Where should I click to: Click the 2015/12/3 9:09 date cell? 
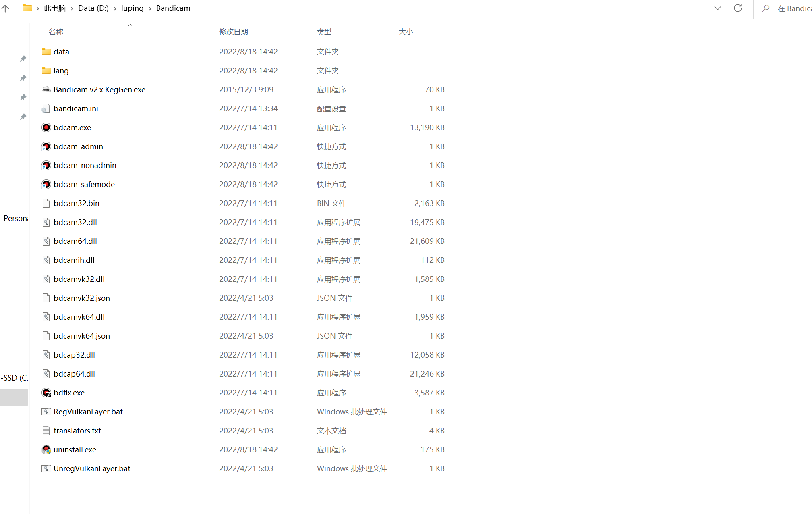tap(246, 89)
